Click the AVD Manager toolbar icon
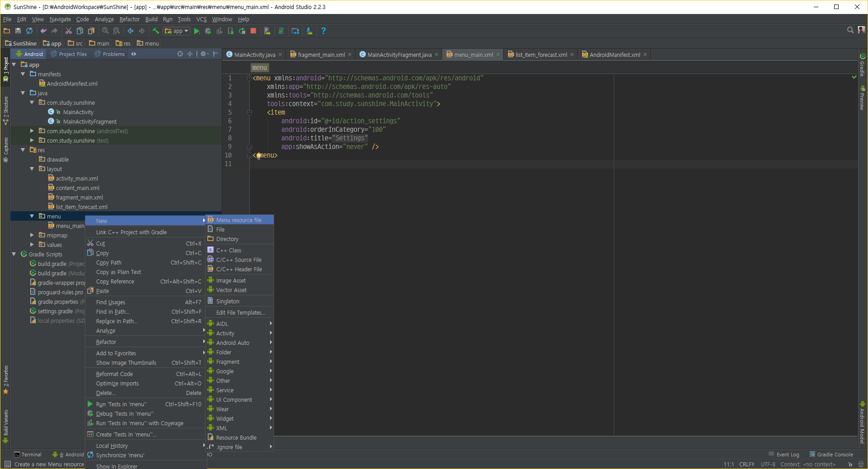 [x=267, y=31]
